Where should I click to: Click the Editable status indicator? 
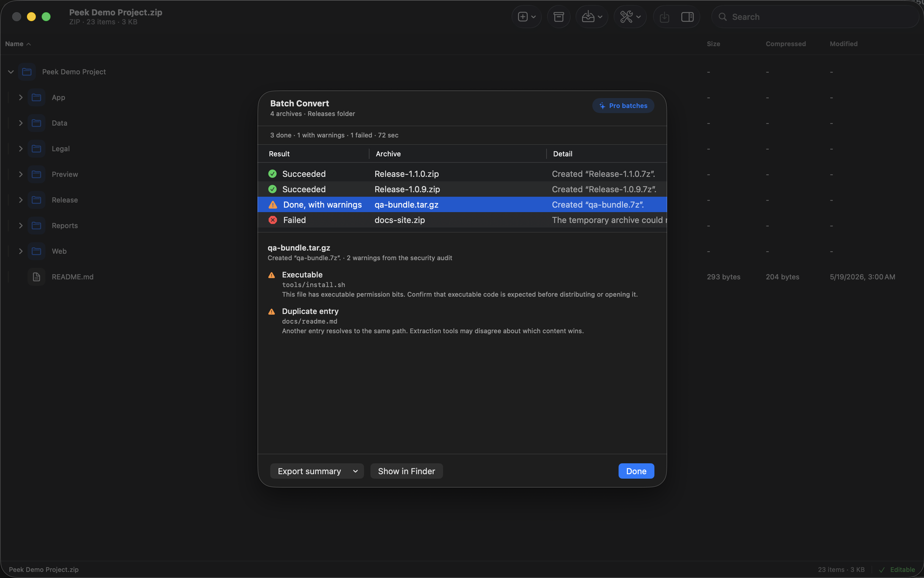pyautogui.click(x=897, y=570)
